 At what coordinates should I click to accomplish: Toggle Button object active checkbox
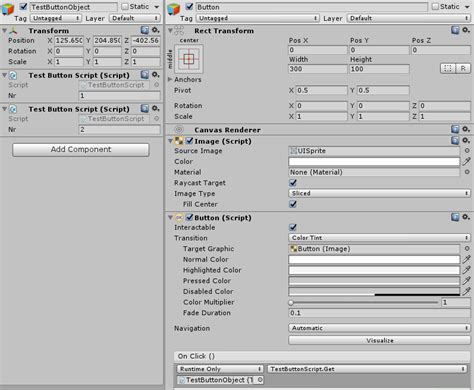(x=189, y=7)
